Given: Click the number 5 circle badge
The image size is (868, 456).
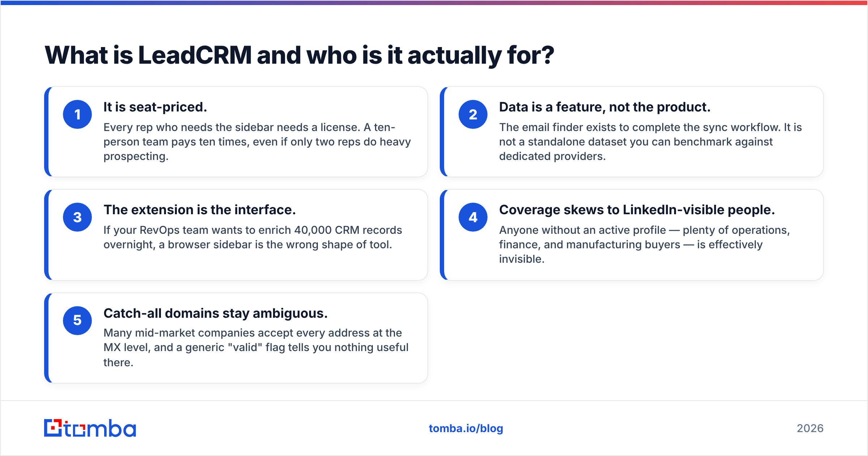Looking at the screenshot, I should pyautogui.click(x=77, y=321).
